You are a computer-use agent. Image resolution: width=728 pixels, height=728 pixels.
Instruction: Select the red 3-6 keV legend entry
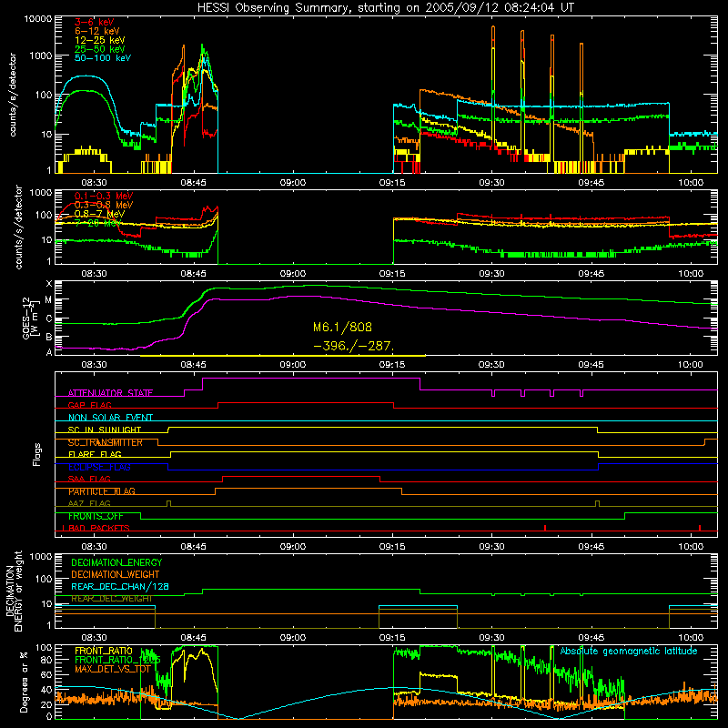[x=95, y=22]
